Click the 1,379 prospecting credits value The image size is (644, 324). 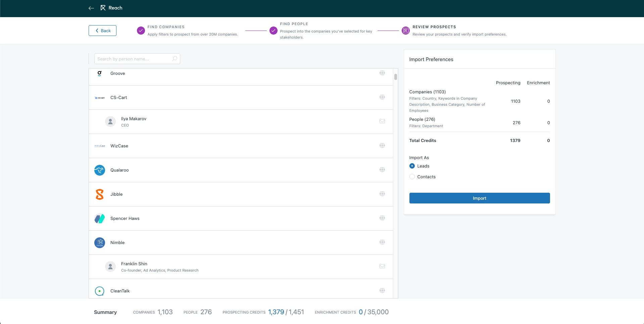[x=276, y=312]
